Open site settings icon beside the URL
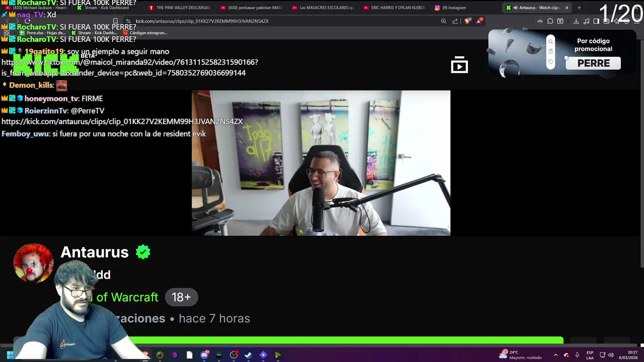 pos(128,21)
